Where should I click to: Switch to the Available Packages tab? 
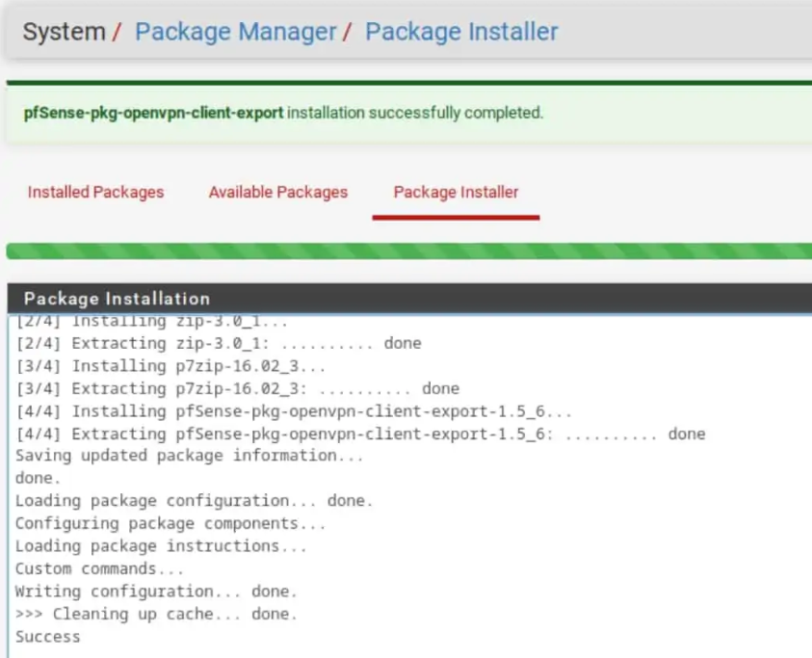278,193
